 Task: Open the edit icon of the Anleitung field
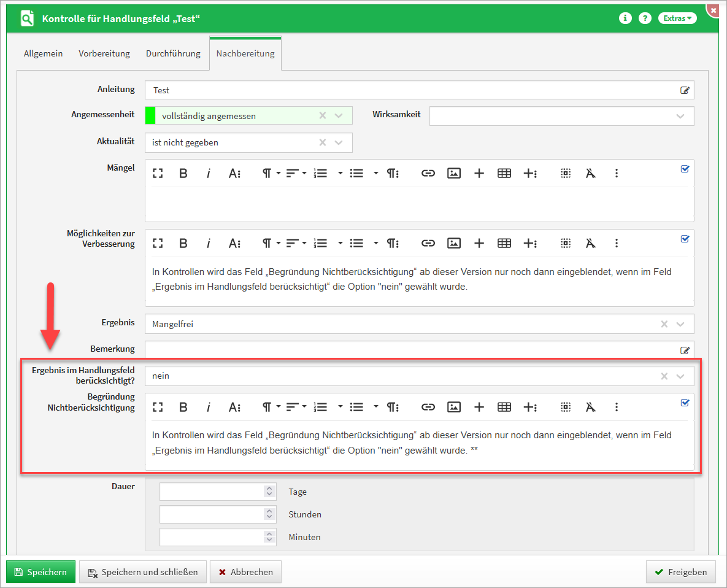pos(685,90)
